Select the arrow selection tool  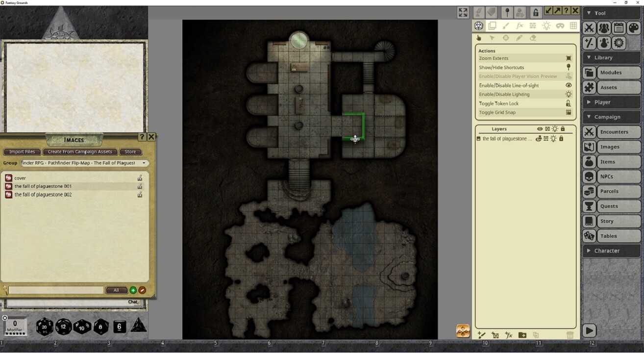point(492,38)
